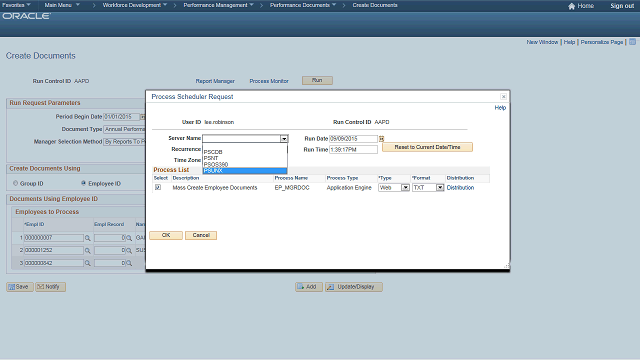Choose PSOS390 from server options
Viewport: 640px width, 360px height.
pos(244,164)
